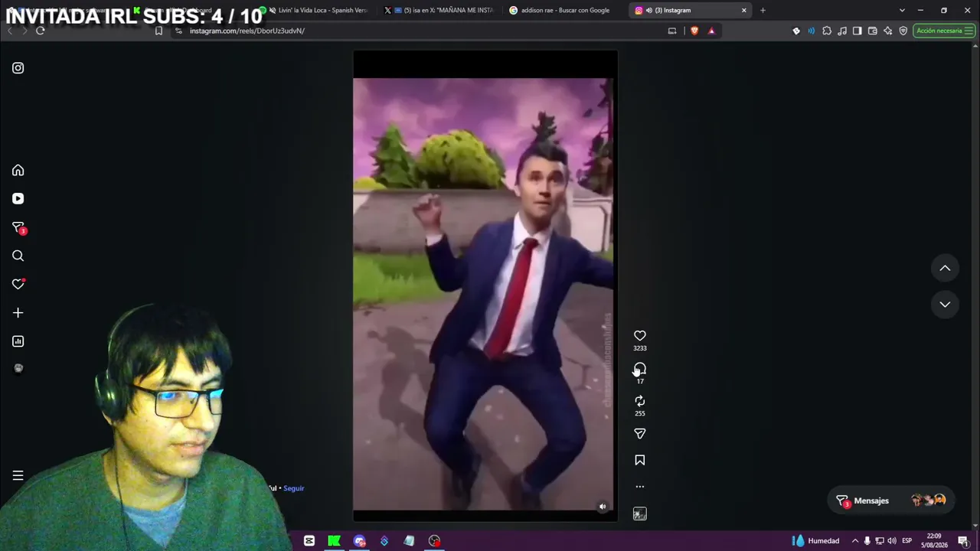
Task: Open Reels from the Instagram sidebar
Action: click(x=18, y=199)
